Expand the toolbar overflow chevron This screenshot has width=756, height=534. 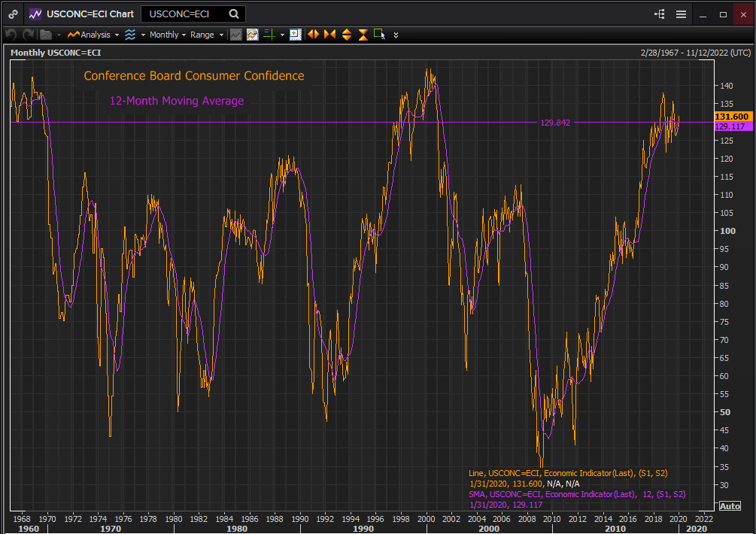(x=396, y=35)
